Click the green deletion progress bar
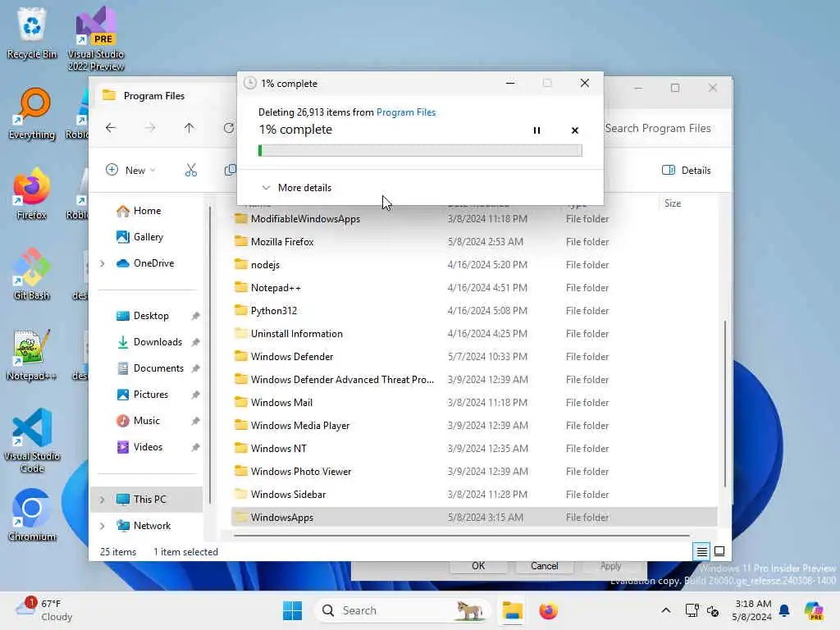 (x=420, y=151)
